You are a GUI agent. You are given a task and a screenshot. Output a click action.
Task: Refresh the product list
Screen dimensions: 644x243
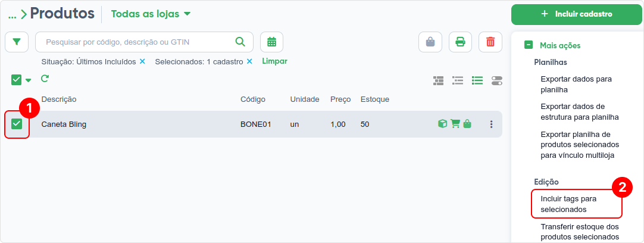45,78
